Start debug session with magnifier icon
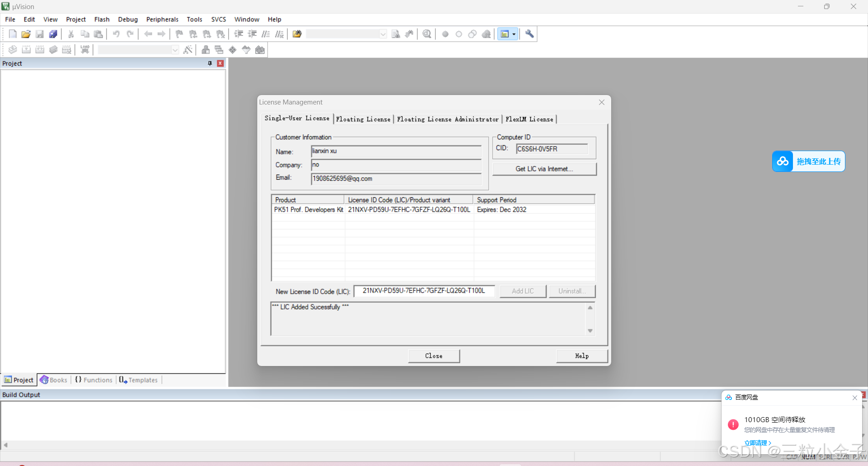This screenshot has height=466, width=868. [x=427, y=34]
